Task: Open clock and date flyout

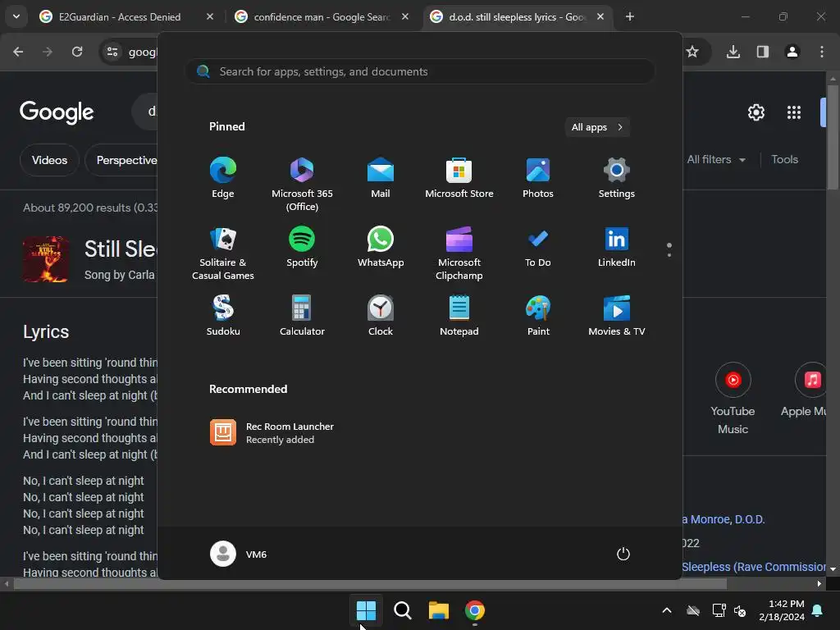Action: coord(782,610)
